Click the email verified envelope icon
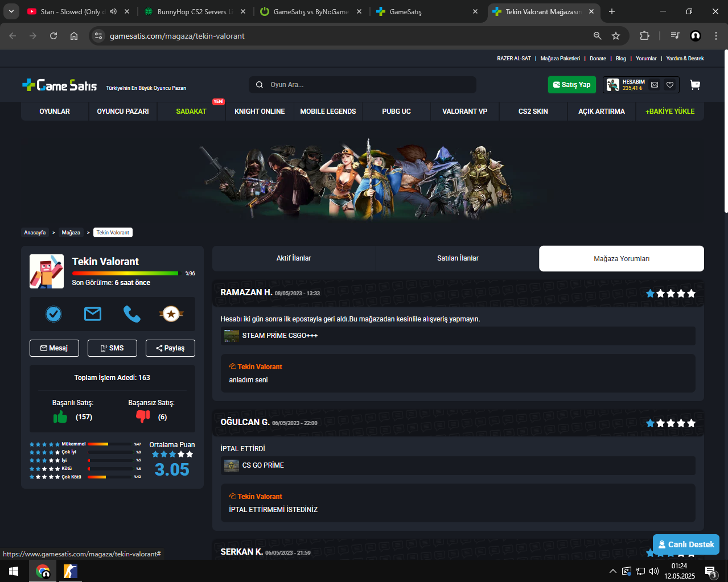The height and width of the screenshot is (582, 728). point(93,313)
